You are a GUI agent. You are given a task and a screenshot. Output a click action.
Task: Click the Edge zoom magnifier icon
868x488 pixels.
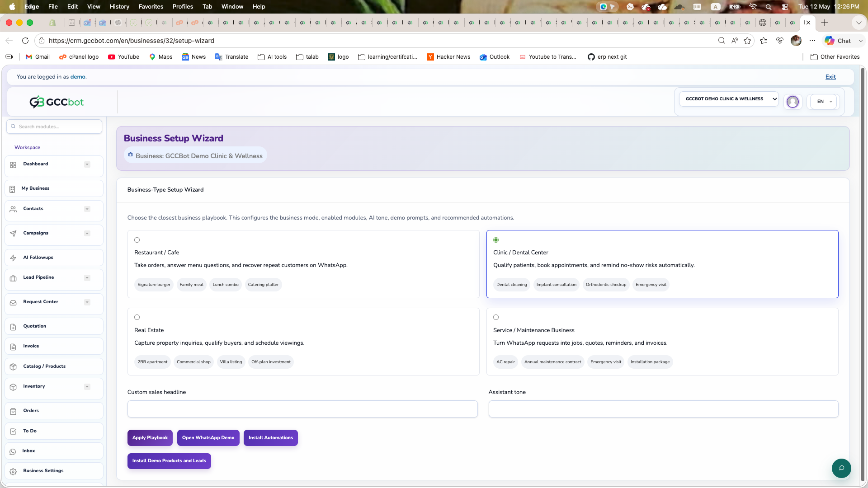click(x=722, y=41)
